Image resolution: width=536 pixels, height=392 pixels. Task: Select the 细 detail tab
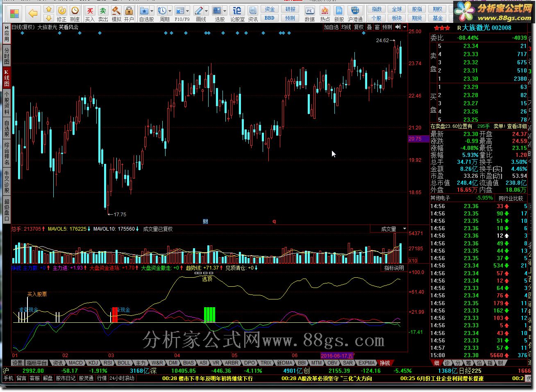pos(437,363)
